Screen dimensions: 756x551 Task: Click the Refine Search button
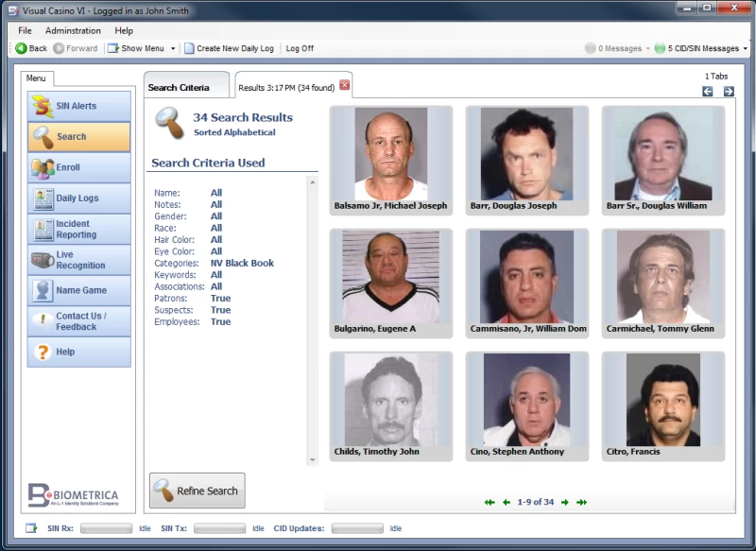(x=198, y=491)
